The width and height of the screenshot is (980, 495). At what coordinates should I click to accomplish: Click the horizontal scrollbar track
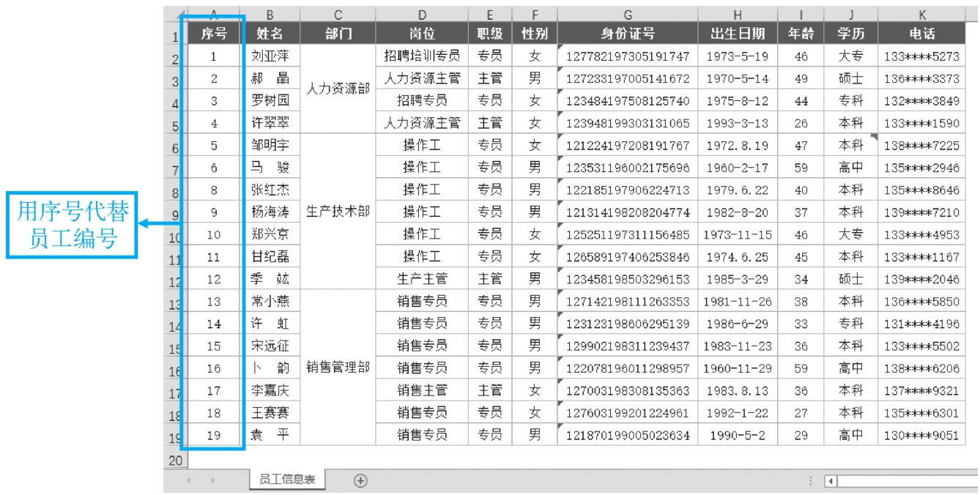[x=908, y=481]
